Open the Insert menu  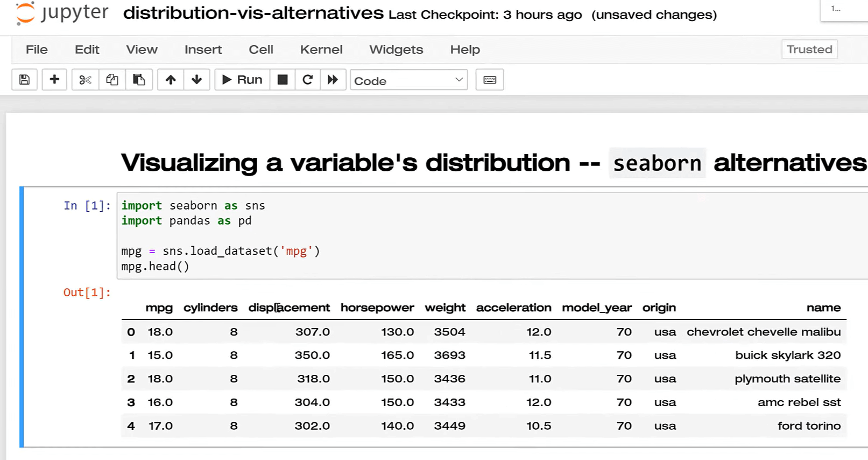coord(203,50)
